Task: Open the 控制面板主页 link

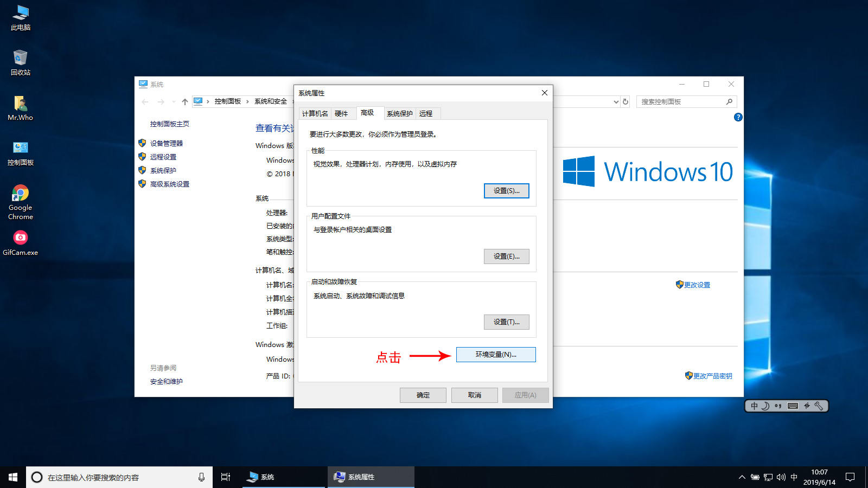Action: pos(170,124)
